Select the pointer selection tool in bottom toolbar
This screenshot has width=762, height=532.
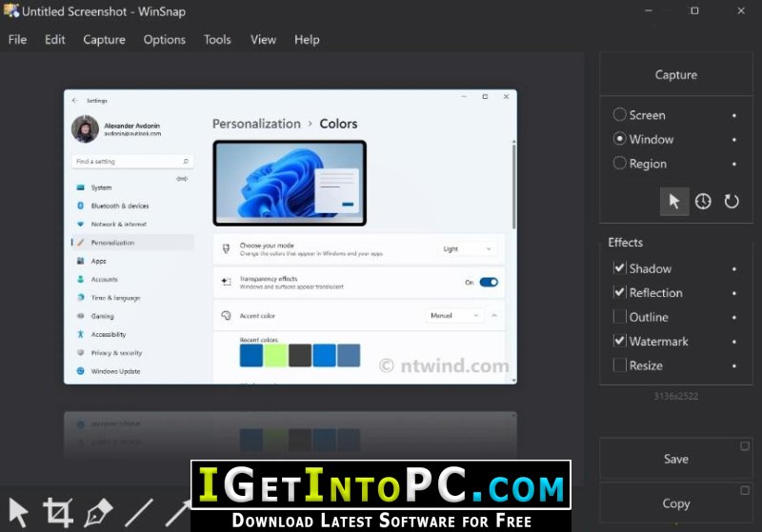click(x=18, y=512)
